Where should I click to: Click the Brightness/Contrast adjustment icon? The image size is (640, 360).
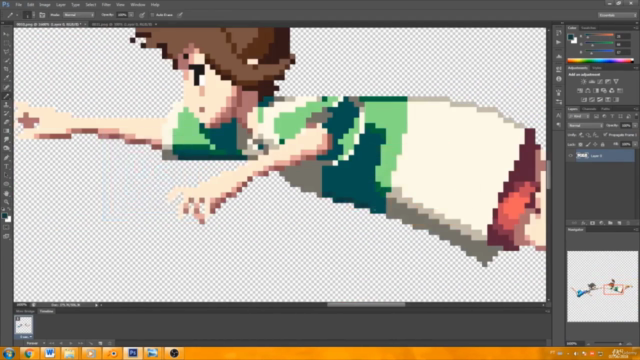(x=584, y=82)
